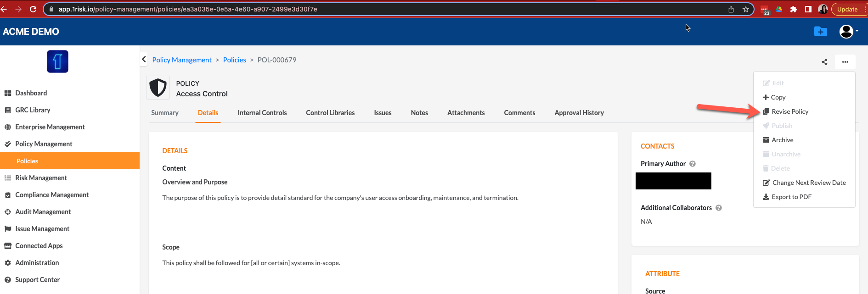The height and width of the screenshot is (294, 868).
Task: Select Revise Policy in the menu
Action: point(785,111)
